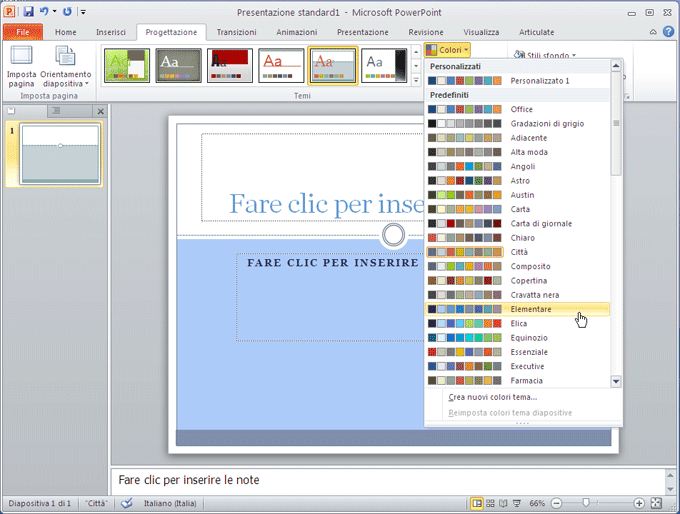Expand the full themes gallery with the More arrow

point(416,80)
